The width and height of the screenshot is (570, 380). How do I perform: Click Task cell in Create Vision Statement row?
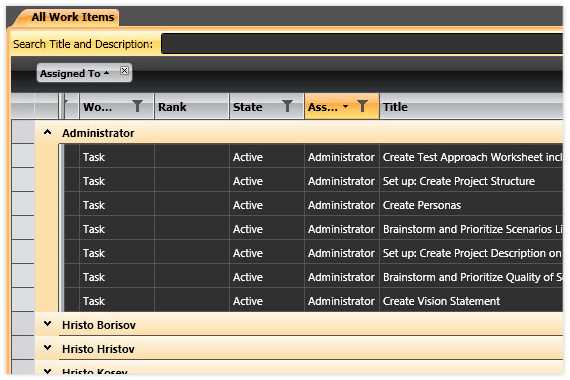click(117, 301)
